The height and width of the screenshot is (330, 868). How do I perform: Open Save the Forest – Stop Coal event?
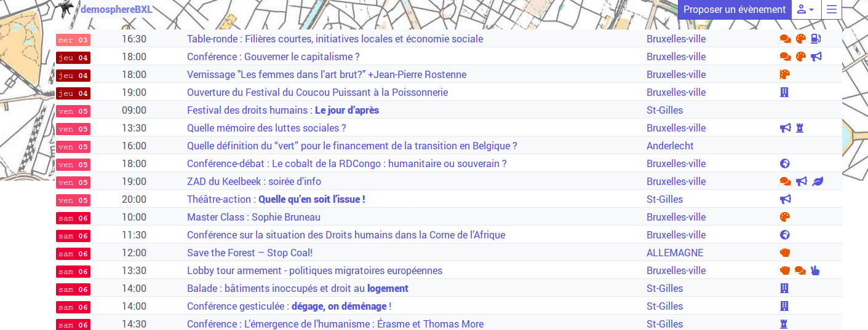click(250, 253)
